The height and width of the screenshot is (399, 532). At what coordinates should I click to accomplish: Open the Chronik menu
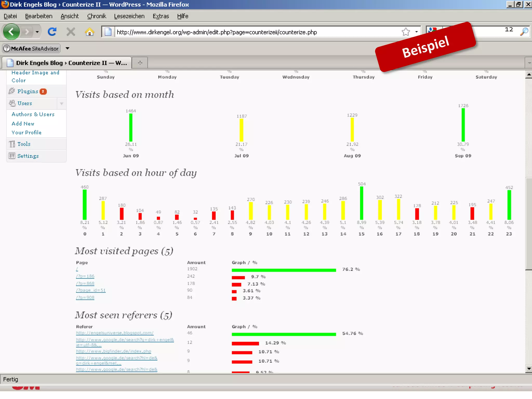(96, 16)
